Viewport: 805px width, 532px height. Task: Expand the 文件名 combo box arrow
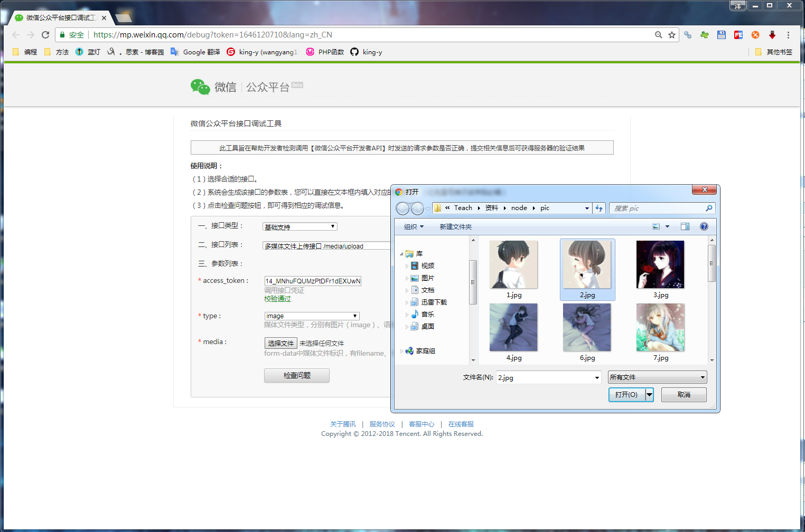tap(597, 377)
